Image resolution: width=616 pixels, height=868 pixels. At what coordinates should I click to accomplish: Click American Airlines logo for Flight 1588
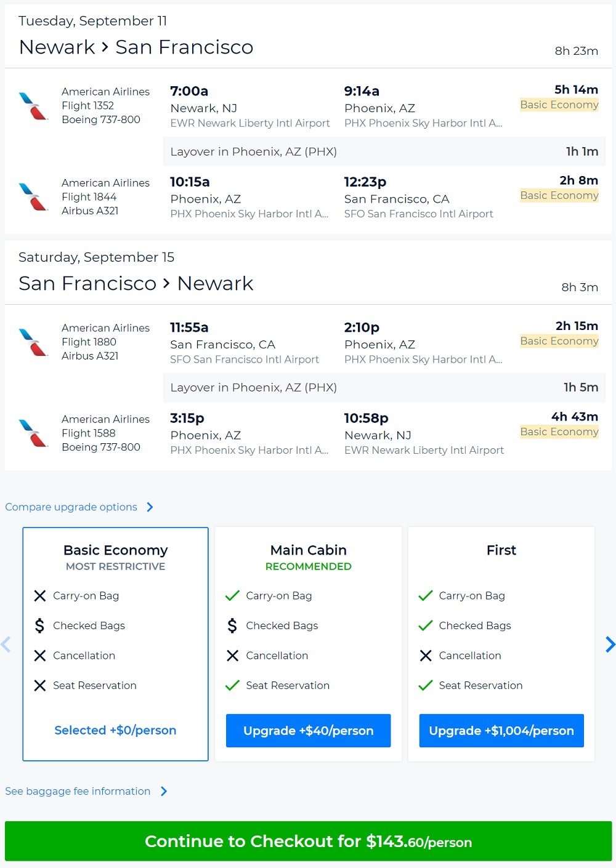(33, 433)
